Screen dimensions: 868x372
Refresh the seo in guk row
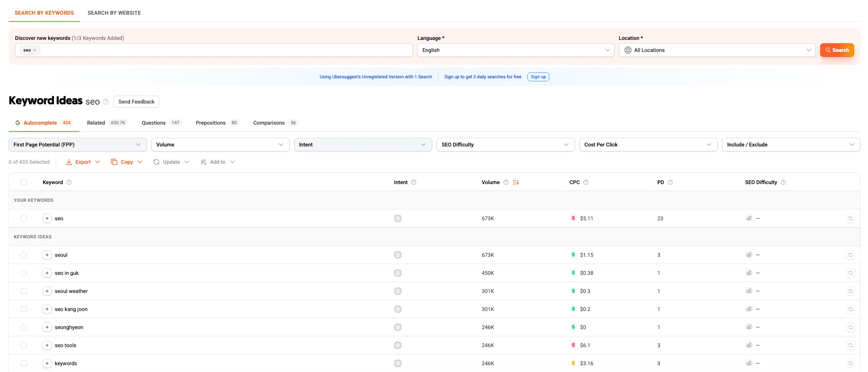(x=850, y=273)
